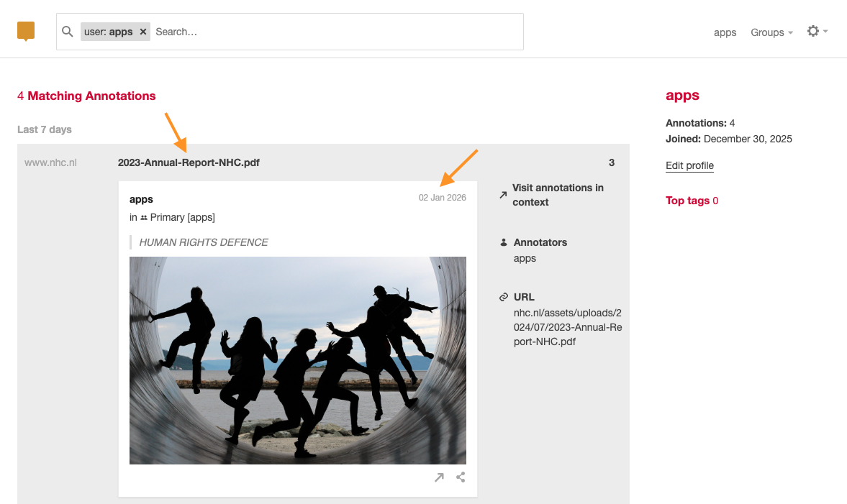Click the open-in-context arrow at the card bottom
The height and width of the screenshot is (504, 847).
(x=439, y=477)
